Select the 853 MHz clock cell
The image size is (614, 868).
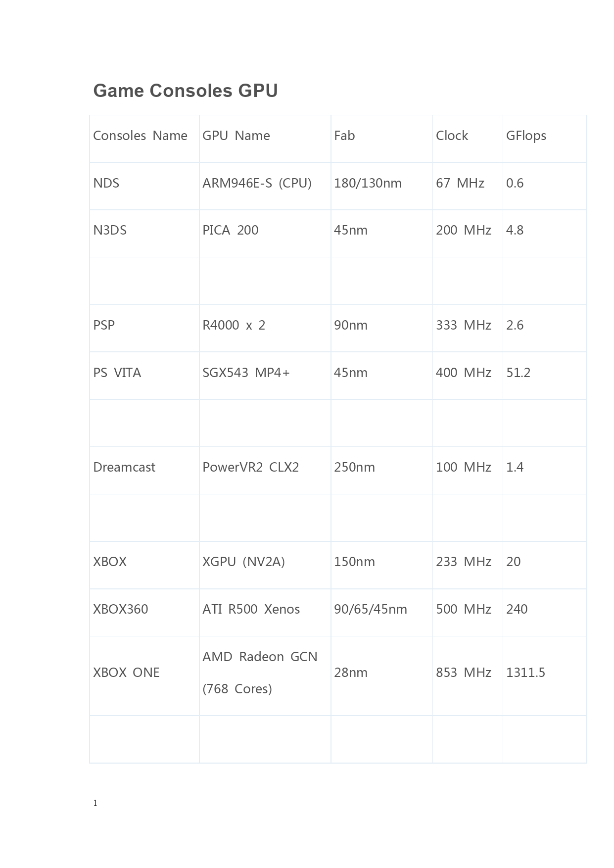click(468, 676)
